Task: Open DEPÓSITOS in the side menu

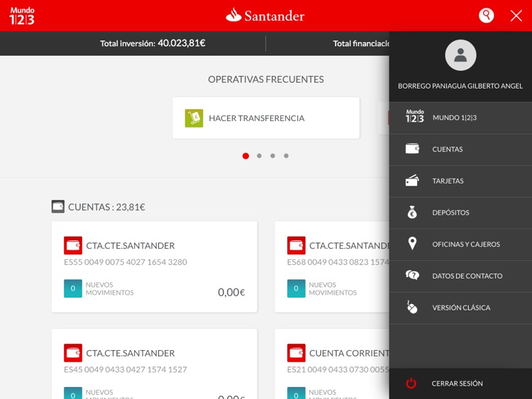Action: (460, 213)
